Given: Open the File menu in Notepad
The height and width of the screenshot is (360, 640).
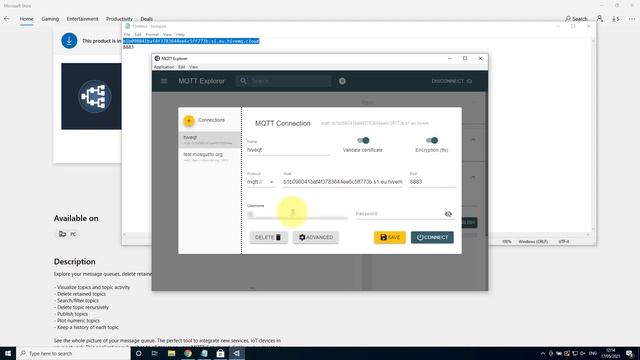Looking at the screenshot, I should tap(127, 35).
